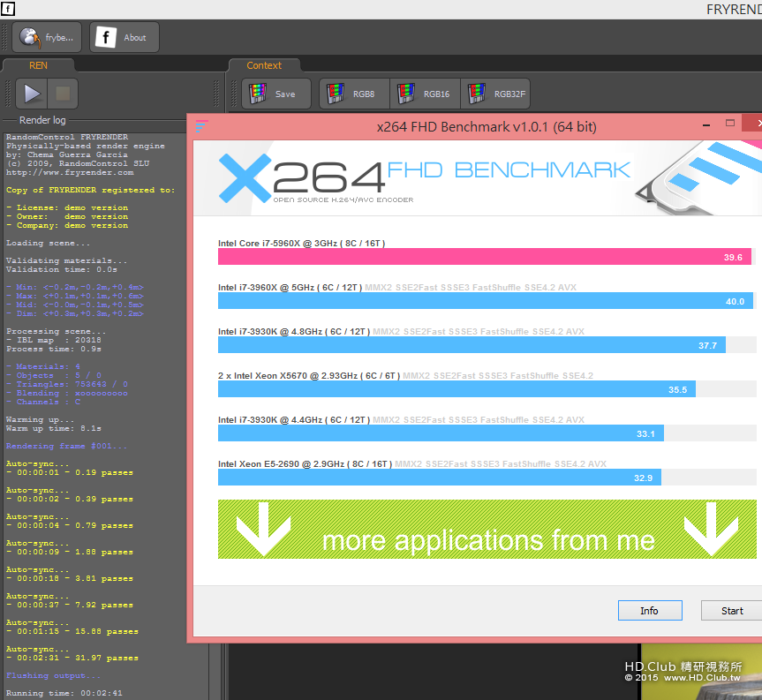Stop rendering with the square stop button
Image resolution: width=762 pixels, height=700 pixels.
[x=63, y=94]
